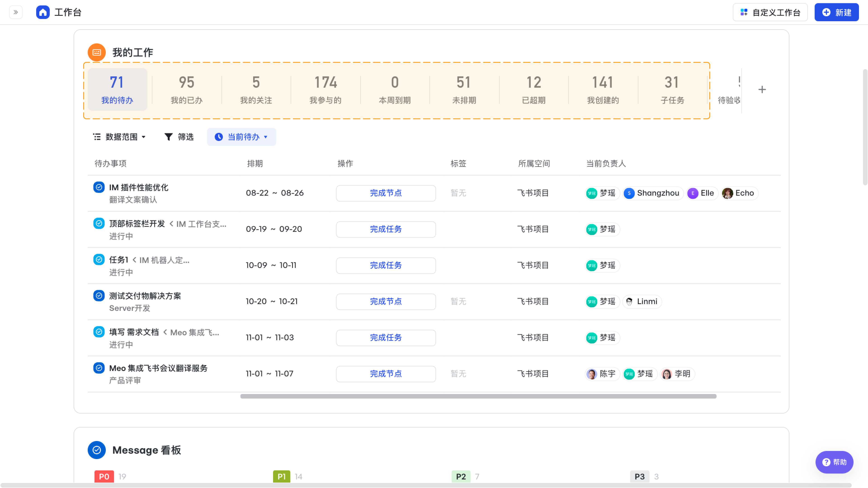Screen dimensions: 868x488
Task: Open the 自定义工作台 customization button
Action: (770, 12)
